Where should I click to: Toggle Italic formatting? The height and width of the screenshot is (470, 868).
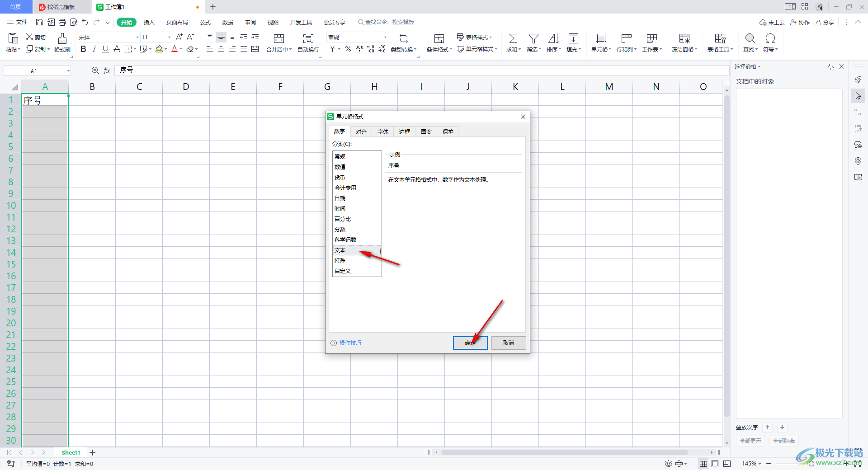[94, 49]
